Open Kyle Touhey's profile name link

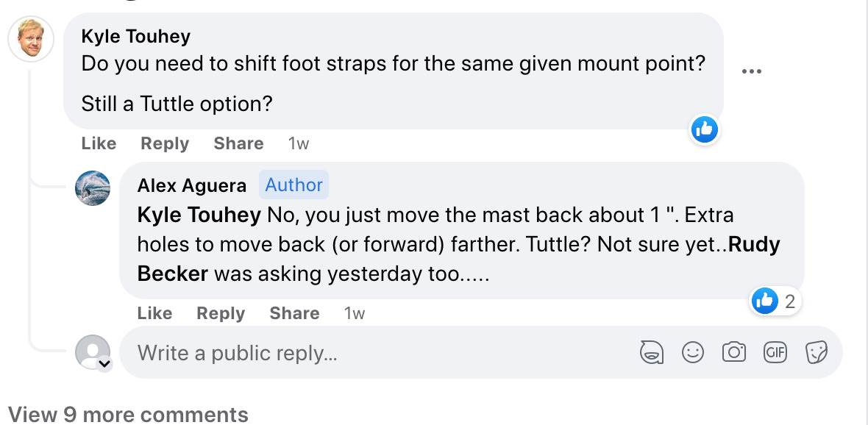(x=135, y=36)
